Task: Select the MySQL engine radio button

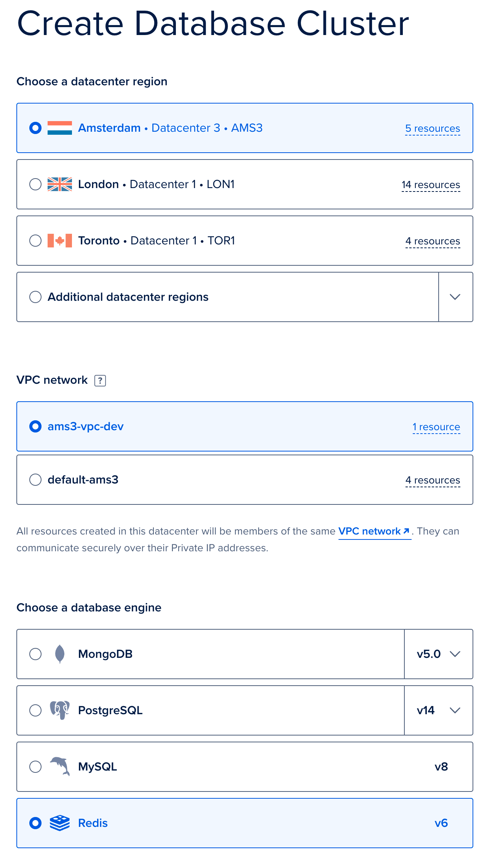Action: (x=35, y=767)
